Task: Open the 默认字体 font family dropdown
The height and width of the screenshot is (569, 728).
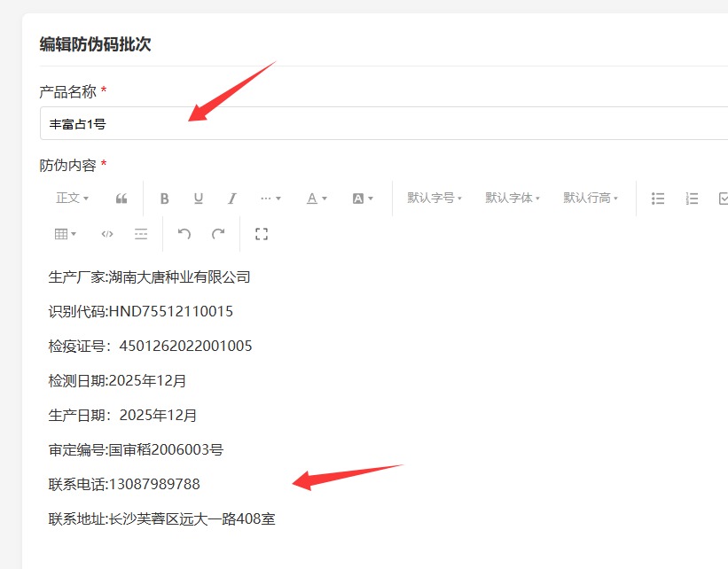Action: coord(513,199)
